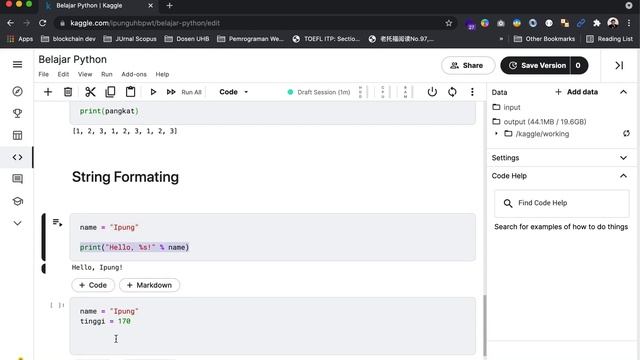Collapse the right sidebar panel
Screen dimensions: 640x360
[x=619, y=65]
